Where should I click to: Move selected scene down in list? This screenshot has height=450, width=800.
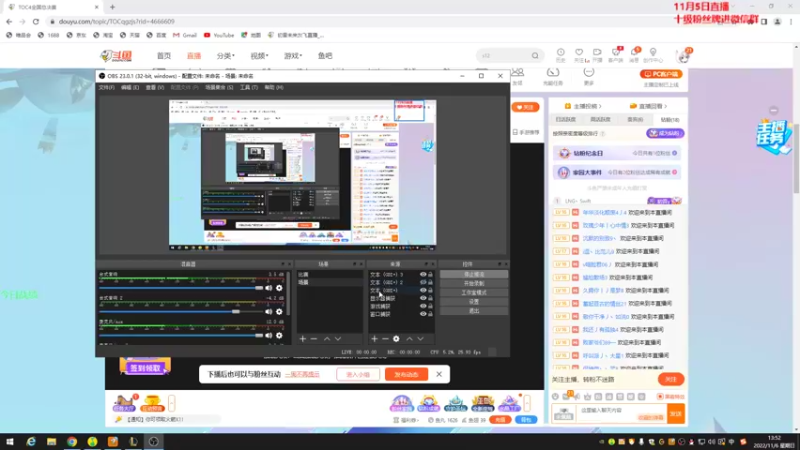pyautogui.click(x=338, y=339)
